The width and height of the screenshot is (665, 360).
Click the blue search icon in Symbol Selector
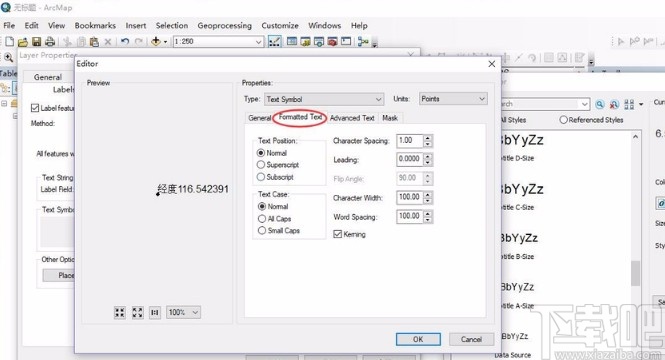(x=600, y=104)
